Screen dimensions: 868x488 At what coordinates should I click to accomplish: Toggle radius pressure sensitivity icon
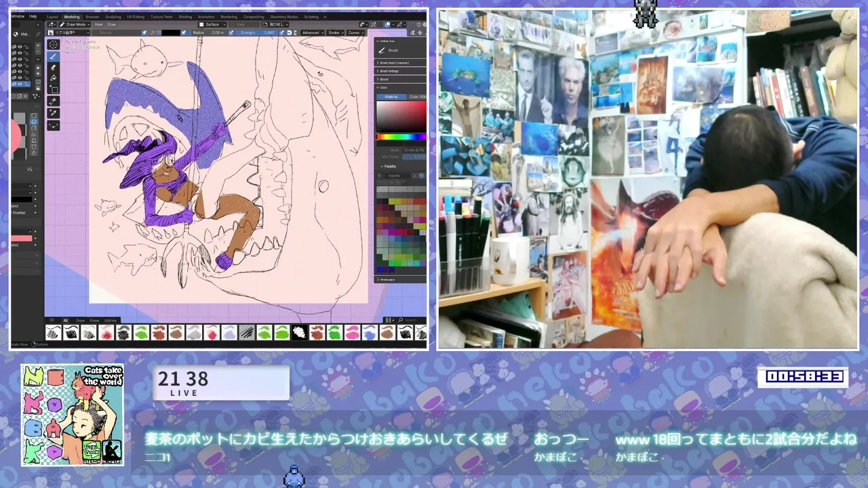(231, 33)
